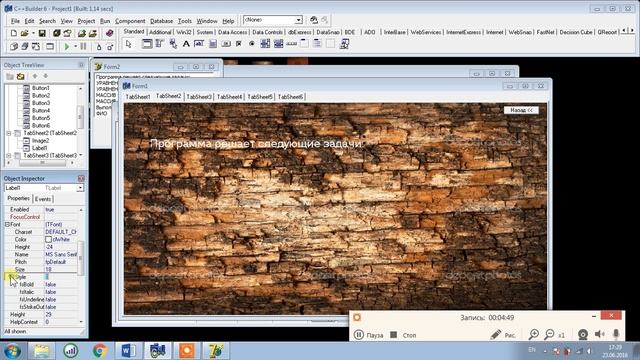
Task: Open the Component menu
Action: (x=130, y=21)
